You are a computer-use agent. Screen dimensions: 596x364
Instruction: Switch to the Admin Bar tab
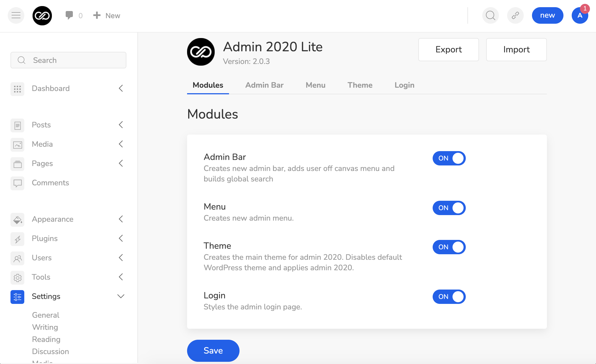(264, 85)
